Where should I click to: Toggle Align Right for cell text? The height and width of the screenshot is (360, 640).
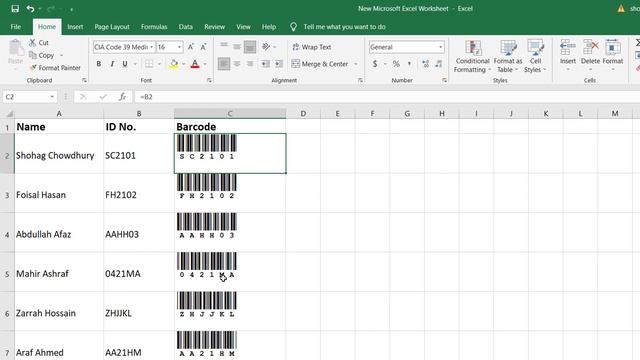(250, 64)
